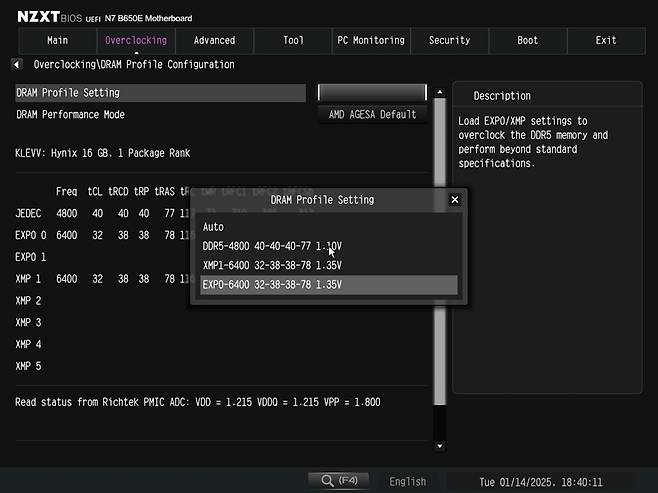Go to the PC Monitoring tab
This screenshot has height=493, width=658.
[x=371, y=41]
